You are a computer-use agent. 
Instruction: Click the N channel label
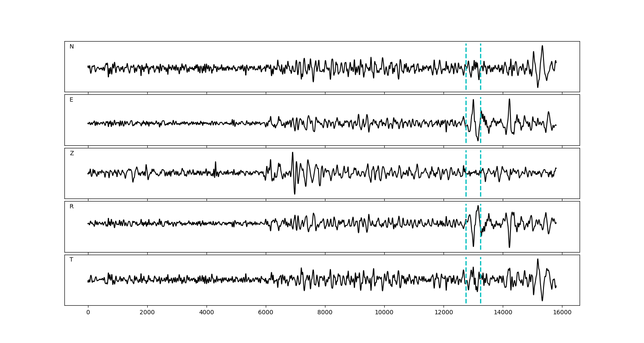(72, 47)
